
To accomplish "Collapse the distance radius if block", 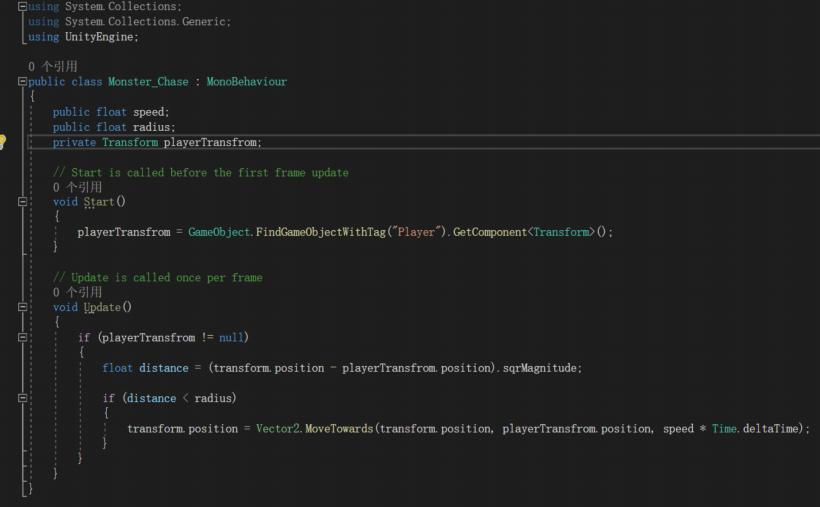I will [x=22, y=398].
